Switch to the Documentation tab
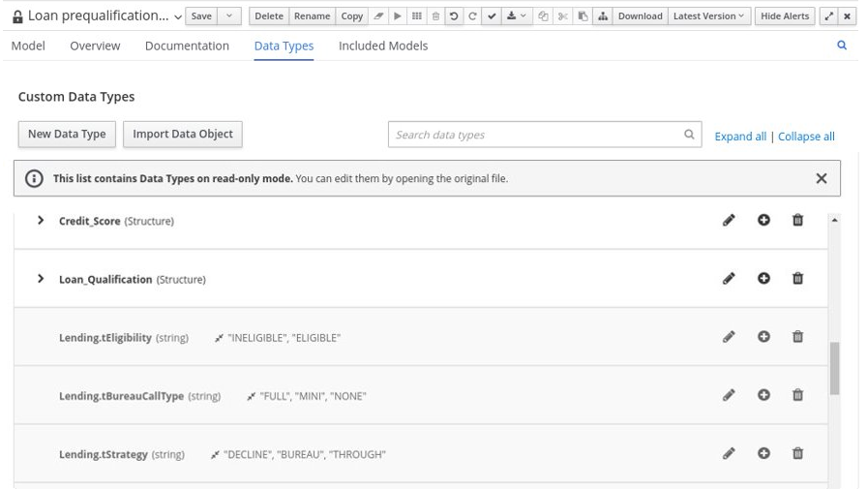This screenshot has width=868, height=489. click(x=187, y=46)
